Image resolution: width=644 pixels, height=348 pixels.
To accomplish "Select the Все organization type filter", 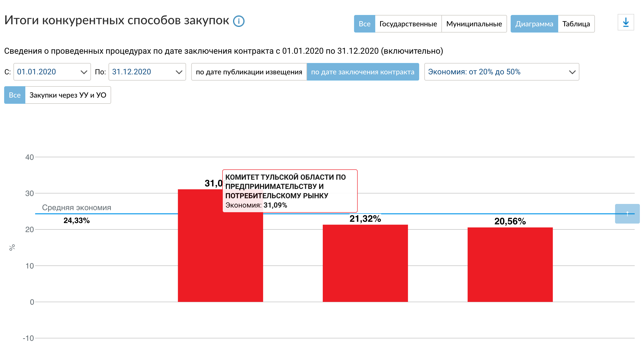I will (x=364, y=24).
